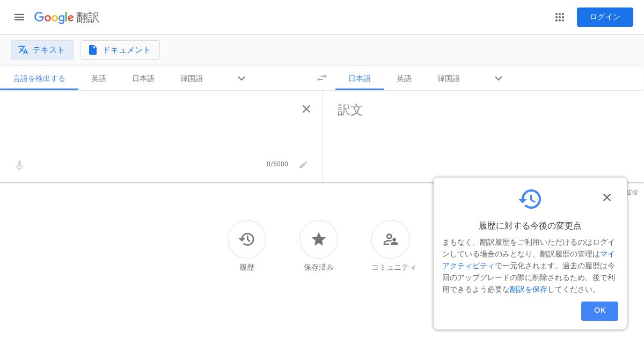Clear the source text field
The height and width of the screenshot is (338, 644).
(x=306, y=109)
